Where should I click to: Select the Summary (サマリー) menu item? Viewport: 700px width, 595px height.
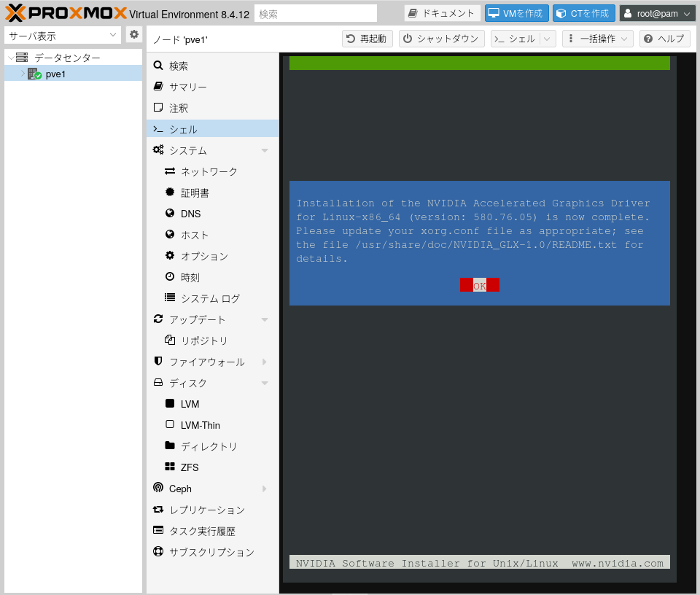pyautogui.click(x=187, y=87)
